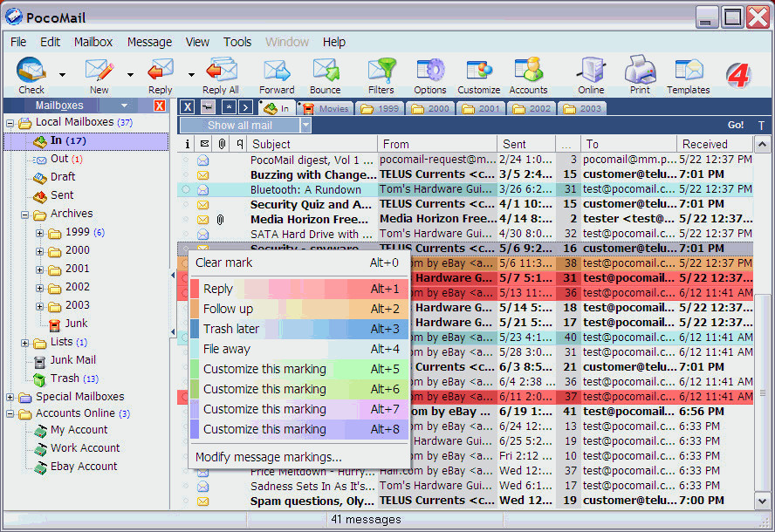Sort by the envelope column header icon

pos(204,144)
